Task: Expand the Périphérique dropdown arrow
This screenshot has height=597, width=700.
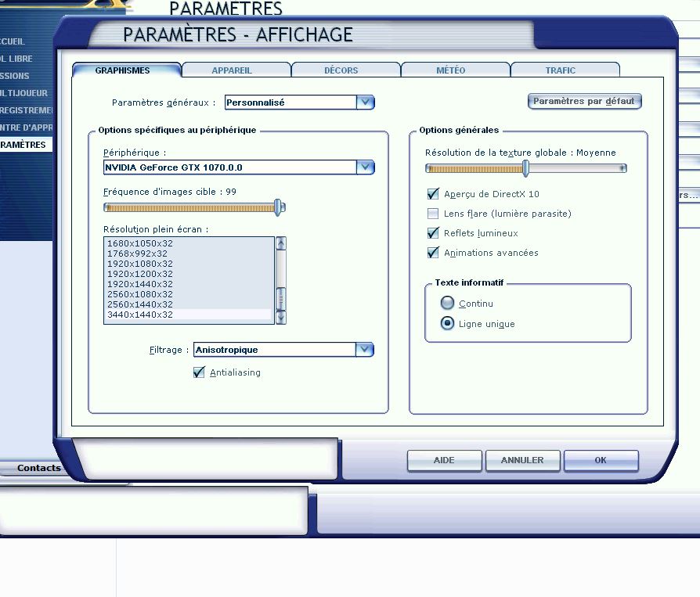Action: tap(365, 167)
